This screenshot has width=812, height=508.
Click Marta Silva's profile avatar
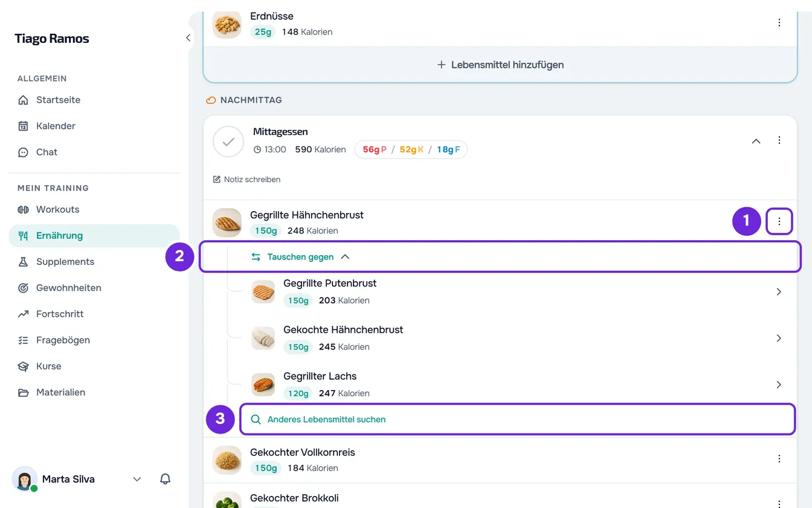coord(25,479)
